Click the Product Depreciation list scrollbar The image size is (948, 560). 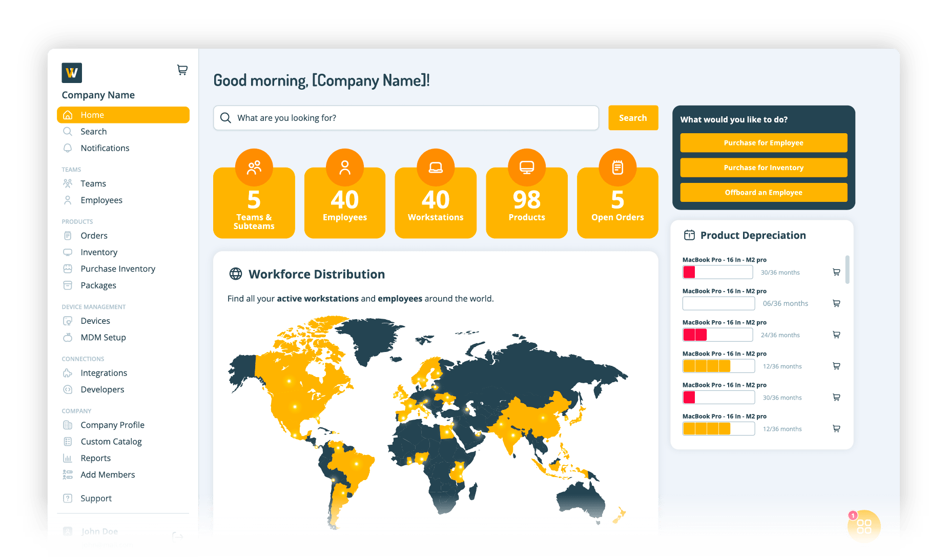847,269
